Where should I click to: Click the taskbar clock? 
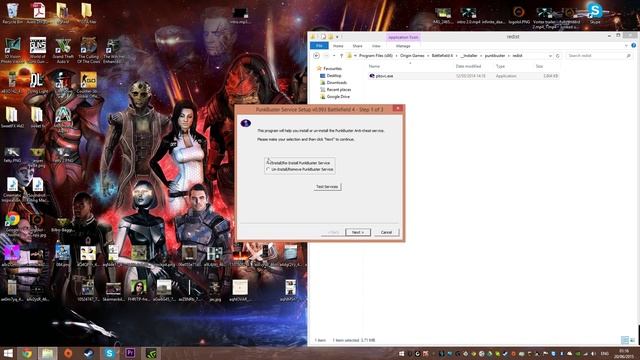(x=624, y=353)
